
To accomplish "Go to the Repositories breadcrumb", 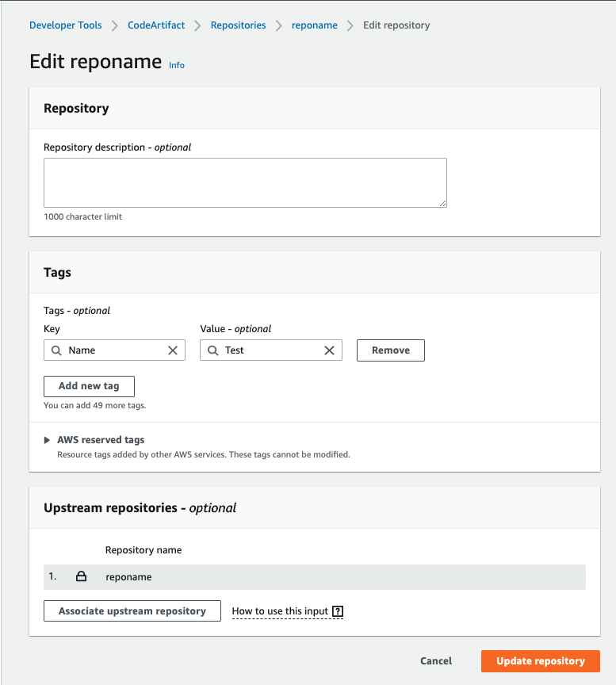I will click(x=238, y=25).
